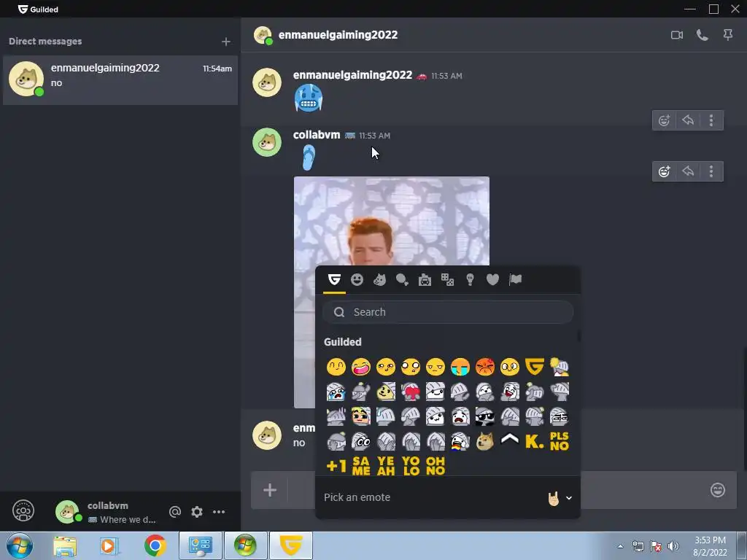Add reaction to collabvm's flip-flop message

664,171
